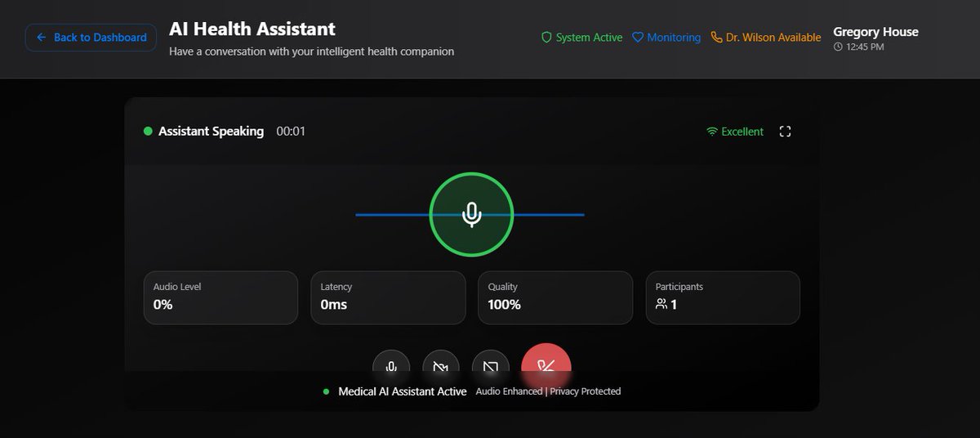This screenshot has width=980, height=438.
Task: Click the System Active shield status
Action: [x=581, y=38]
